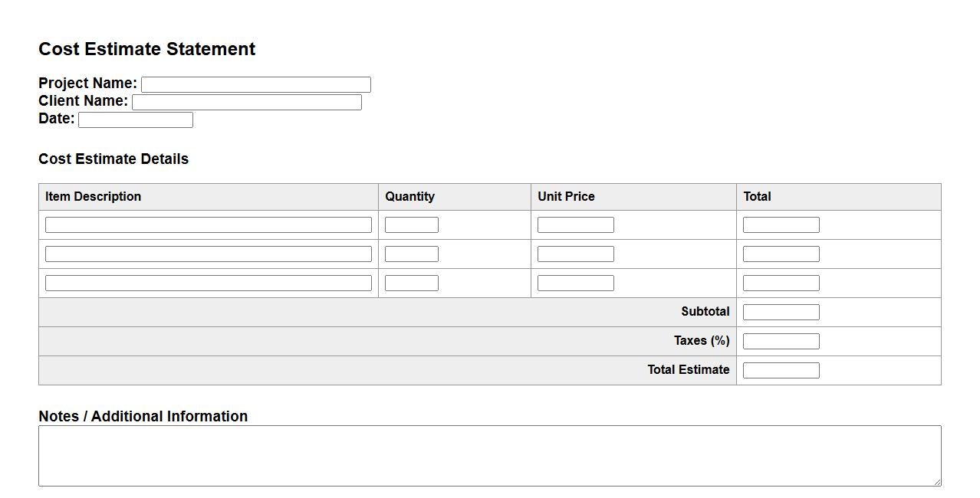The image size is (980, 498).
Task: Focus the first row Quantity box
Action: click(x=411, y=224)
